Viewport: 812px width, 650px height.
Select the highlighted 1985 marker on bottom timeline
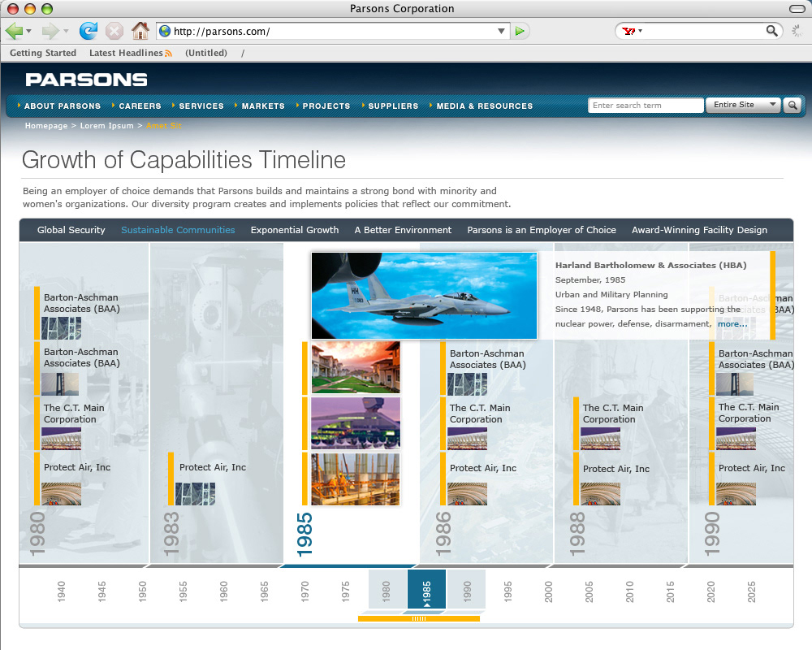tap(426, 589)
